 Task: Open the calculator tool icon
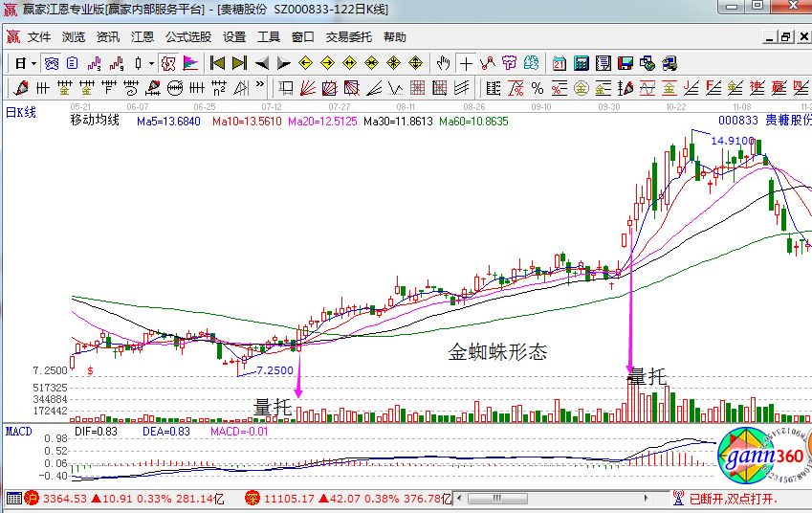(582, 63)
